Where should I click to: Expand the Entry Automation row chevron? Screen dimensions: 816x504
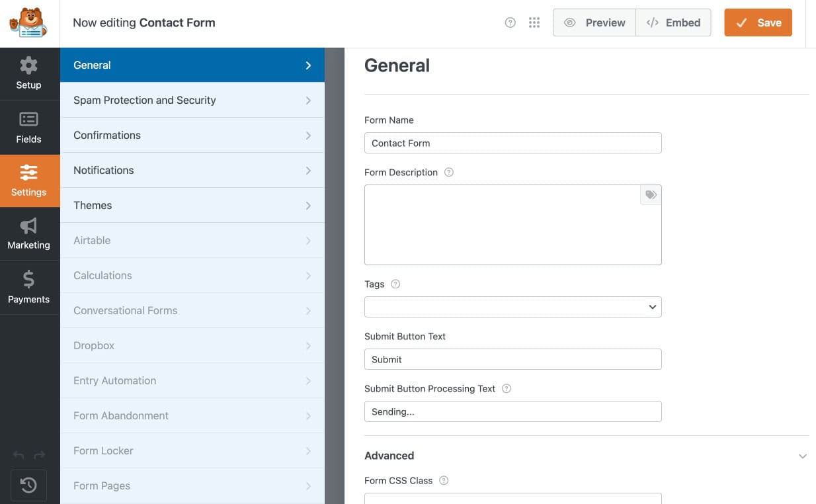click(308, 380)
